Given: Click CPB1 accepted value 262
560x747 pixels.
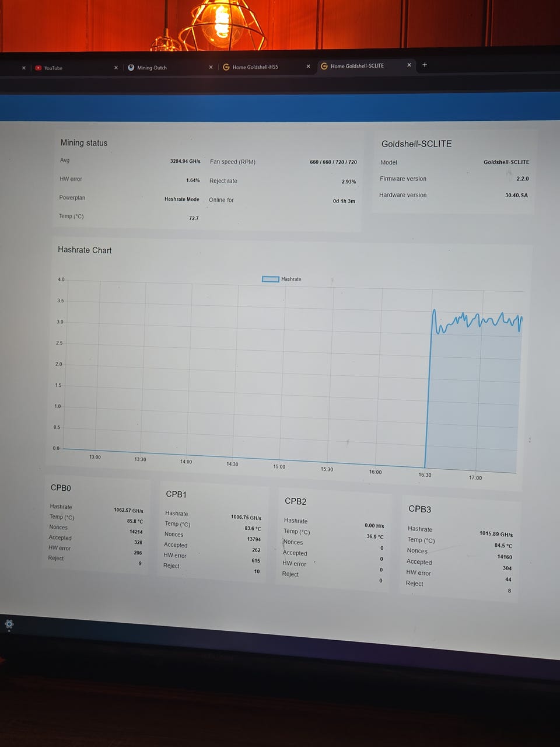Looking at the screenshot, I should pyautogui.click(x=256, y=550).
